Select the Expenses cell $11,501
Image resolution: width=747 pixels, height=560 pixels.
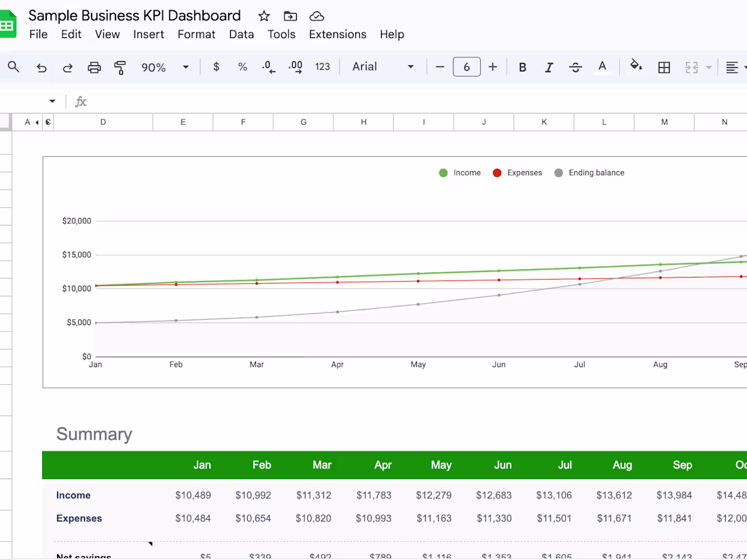point(554,518)
